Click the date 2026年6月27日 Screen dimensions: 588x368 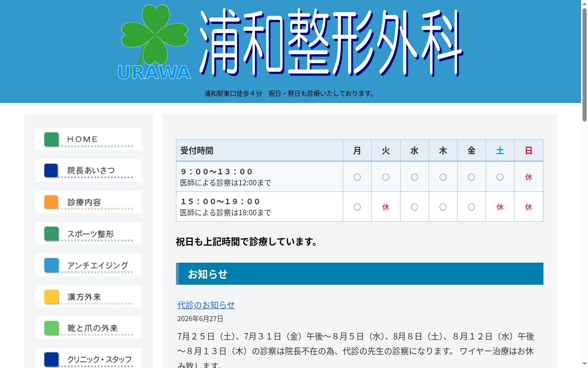coord(200,319)
